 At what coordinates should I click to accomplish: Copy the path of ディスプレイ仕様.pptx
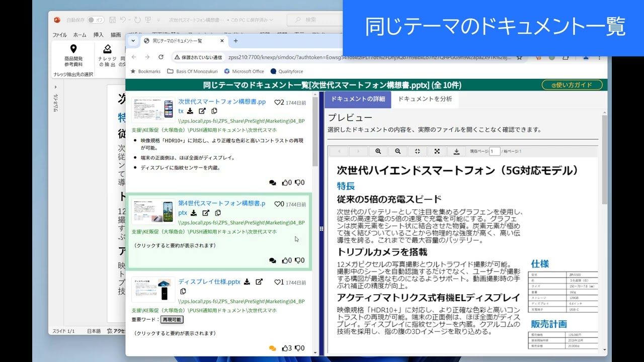point(183,292)
